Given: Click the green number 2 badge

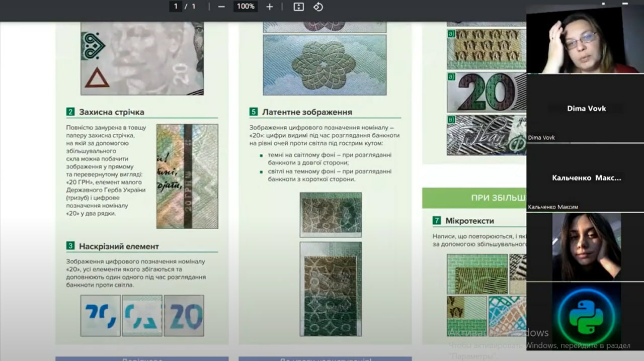Looking at the screenshot, I should [x=70, y=112].
